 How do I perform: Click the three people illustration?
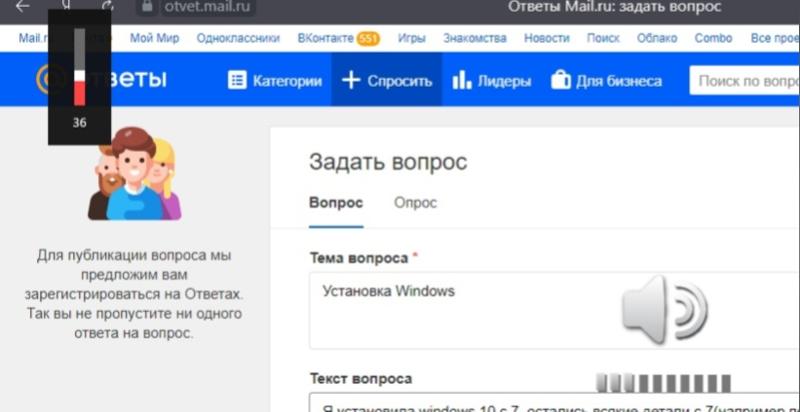pos(135,174)
